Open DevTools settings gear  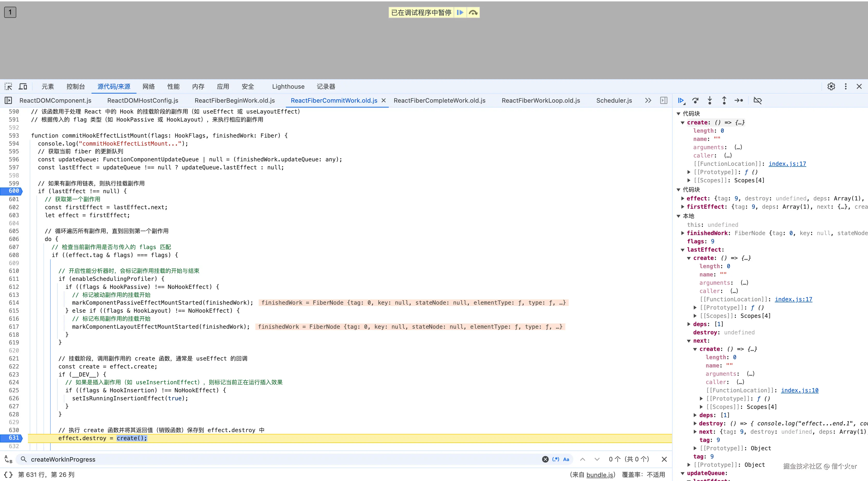click(831, 87)
